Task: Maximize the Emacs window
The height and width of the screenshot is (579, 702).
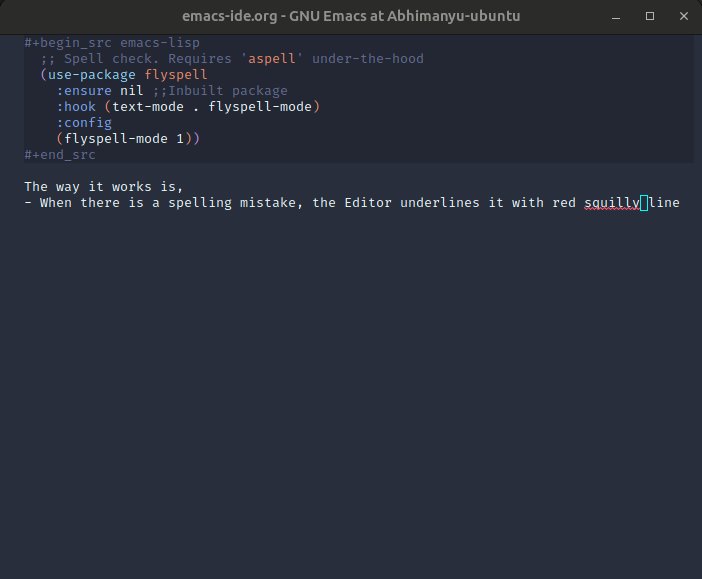Action: coord(650,17)
